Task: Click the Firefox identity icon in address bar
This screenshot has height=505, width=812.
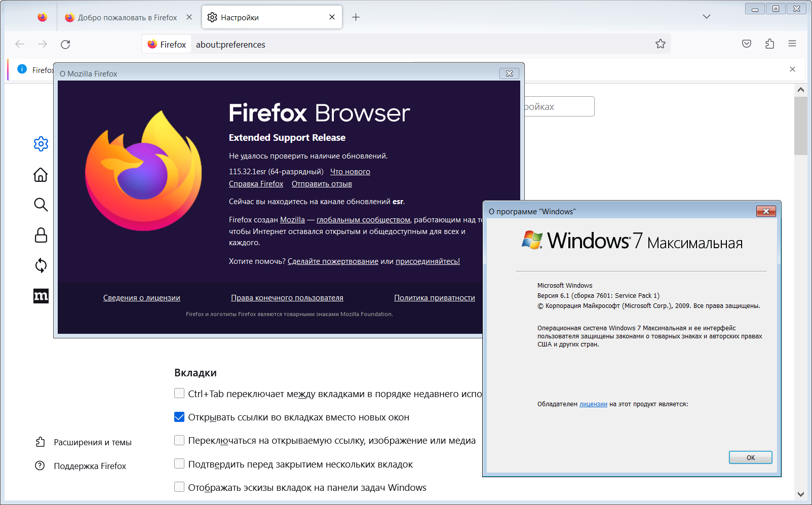Action: (x=167, y=45)
